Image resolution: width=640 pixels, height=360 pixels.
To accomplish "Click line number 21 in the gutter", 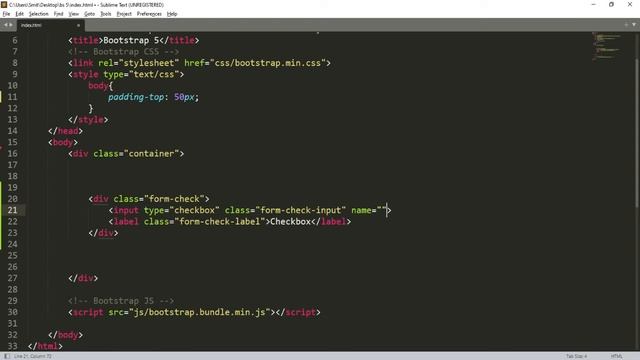I will [x=13, y=210].
